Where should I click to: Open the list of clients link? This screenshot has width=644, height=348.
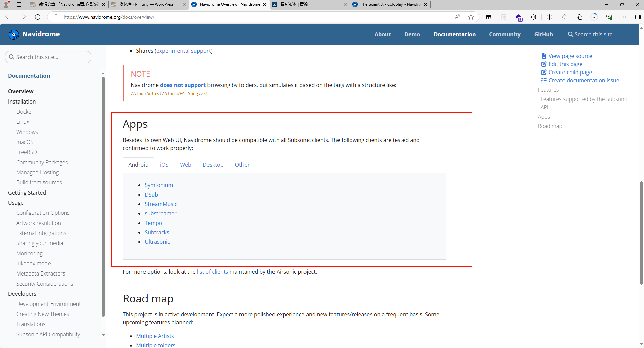point(213,272)
